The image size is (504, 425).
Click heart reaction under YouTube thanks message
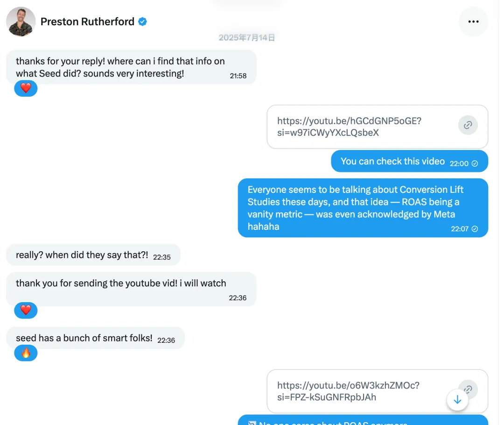26,310
